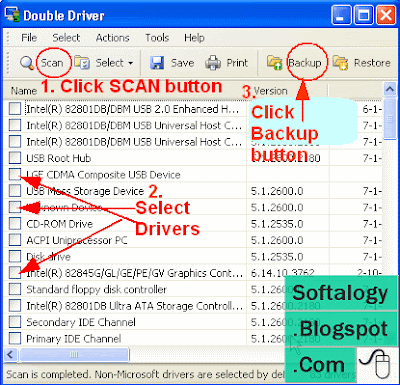Open the Select toolbar dropdown arrow

point(130,63)
